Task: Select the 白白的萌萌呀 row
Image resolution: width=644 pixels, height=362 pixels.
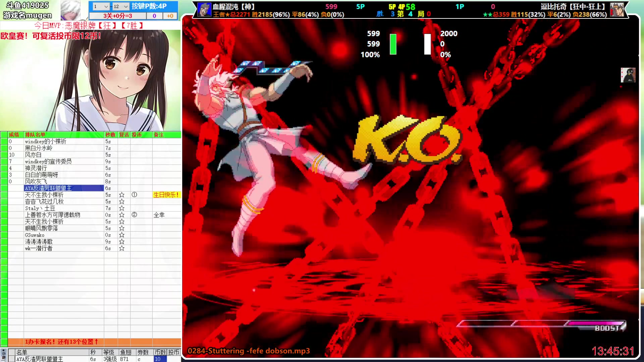Action: click(x=91, y=175)
